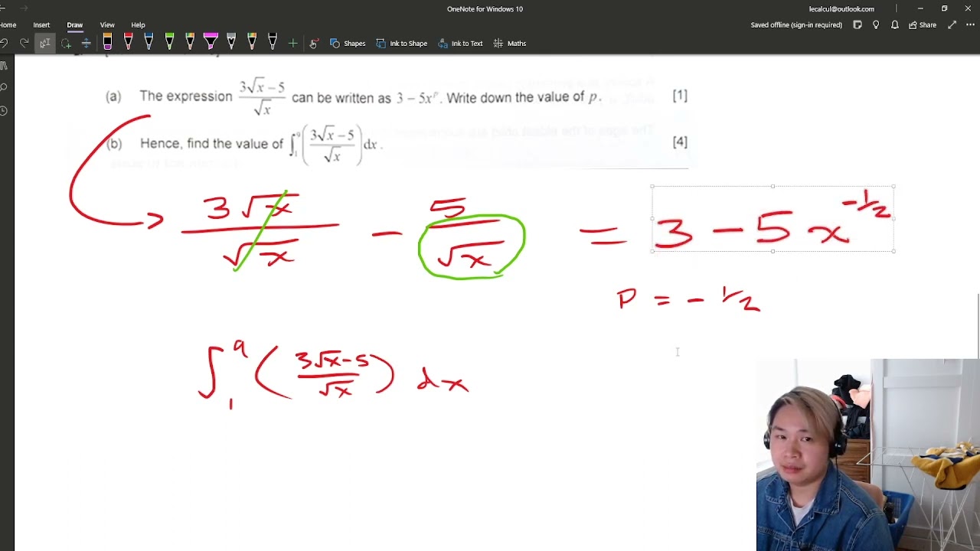Image resolution: width=980 pixels, height=551 pixels.
Task: Pick the eraser tool
Action: [x=107, y=43]
